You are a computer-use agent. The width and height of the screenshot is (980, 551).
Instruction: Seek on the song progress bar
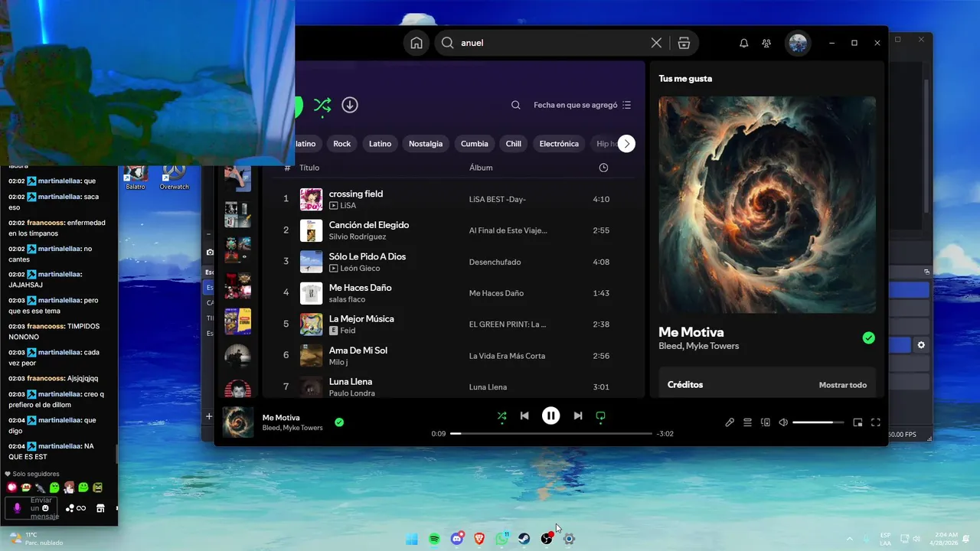550,433
